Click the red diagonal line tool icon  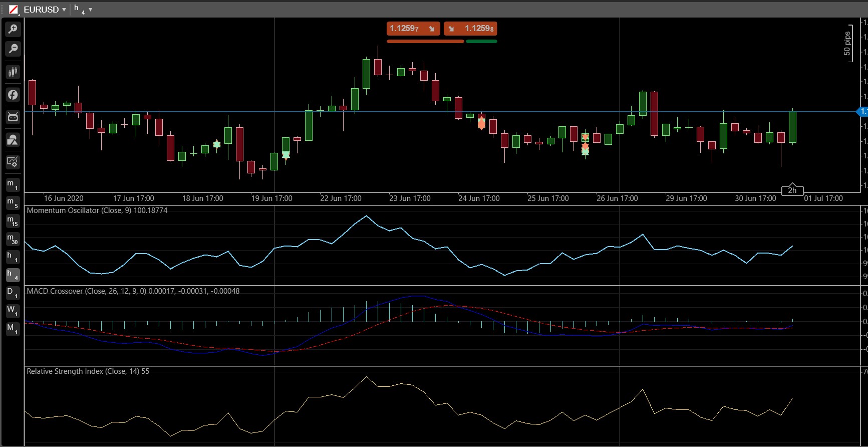point(14,10)
